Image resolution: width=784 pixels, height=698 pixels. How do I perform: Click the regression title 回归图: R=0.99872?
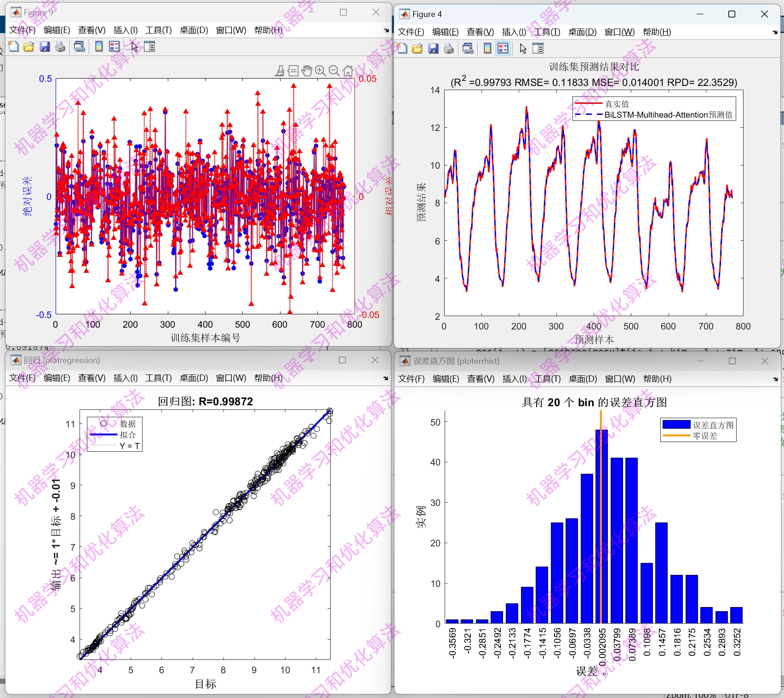click(x=206, y=402)
